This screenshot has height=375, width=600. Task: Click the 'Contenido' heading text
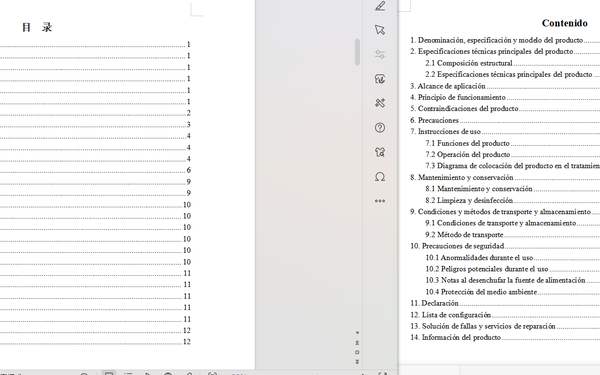coord(564,23)
